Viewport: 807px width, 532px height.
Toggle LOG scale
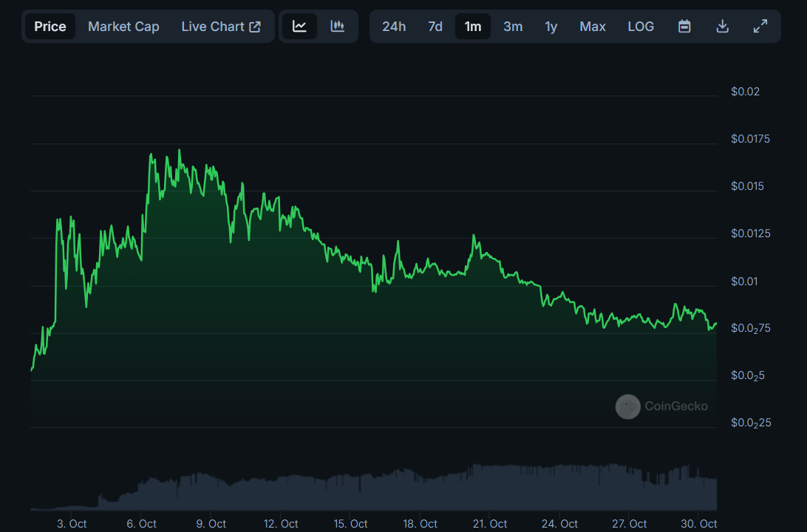[x=641, y=27]
